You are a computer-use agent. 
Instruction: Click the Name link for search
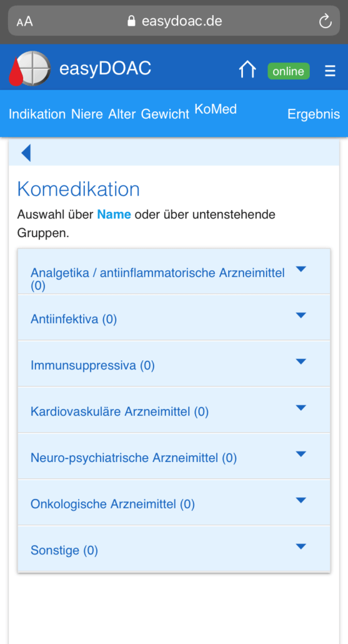pyautogui.click(x=114, y=214)
